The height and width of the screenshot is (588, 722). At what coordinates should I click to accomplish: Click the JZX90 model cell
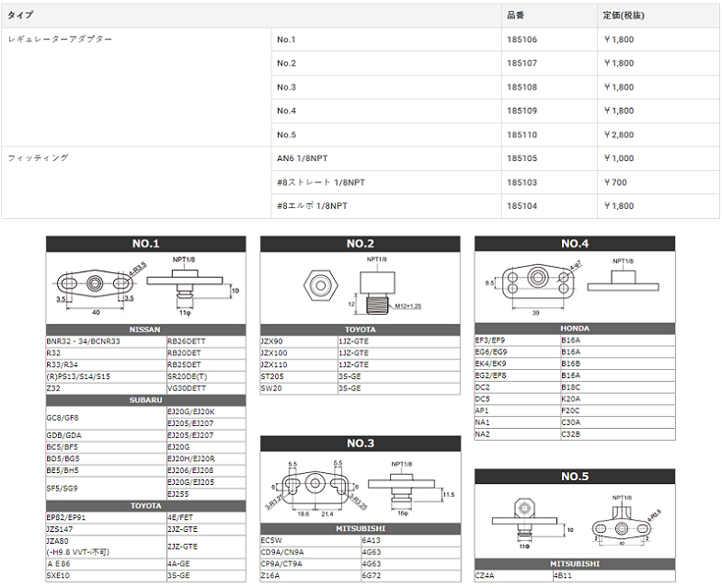coord(299,341)
